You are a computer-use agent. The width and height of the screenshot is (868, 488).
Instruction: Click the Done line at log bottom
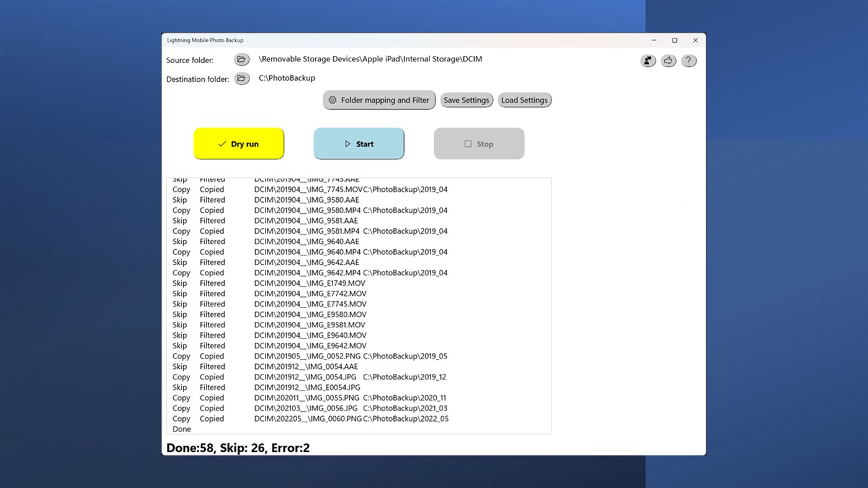(x=181, y=428)
